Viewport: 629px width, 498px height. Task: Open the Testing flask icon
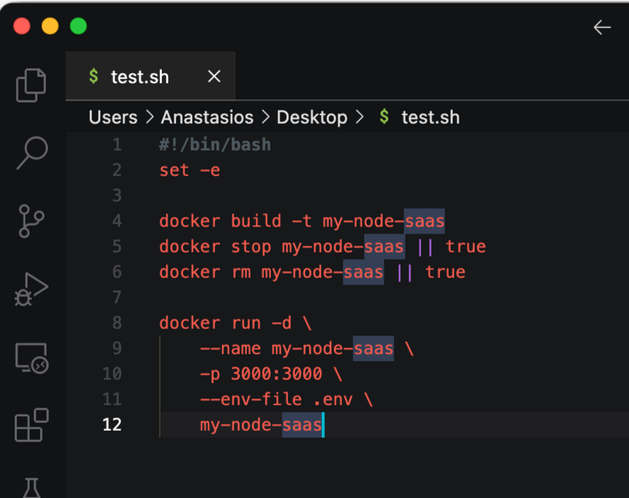(32, 487)
